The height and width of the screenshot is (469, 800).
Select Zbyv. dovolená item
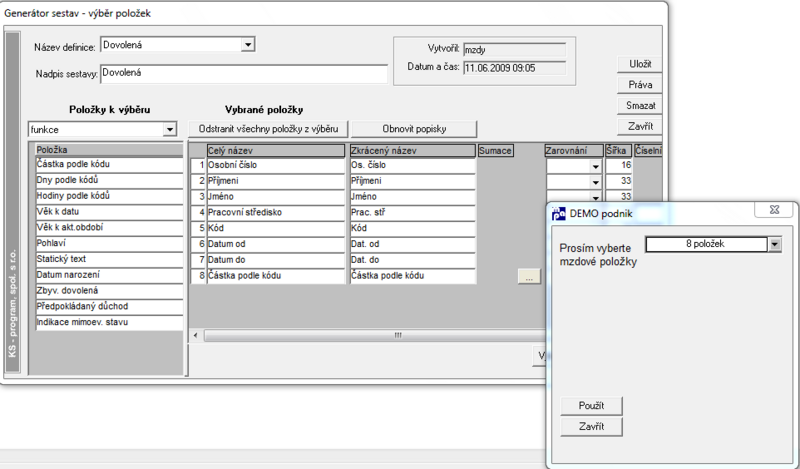point(109,291)
